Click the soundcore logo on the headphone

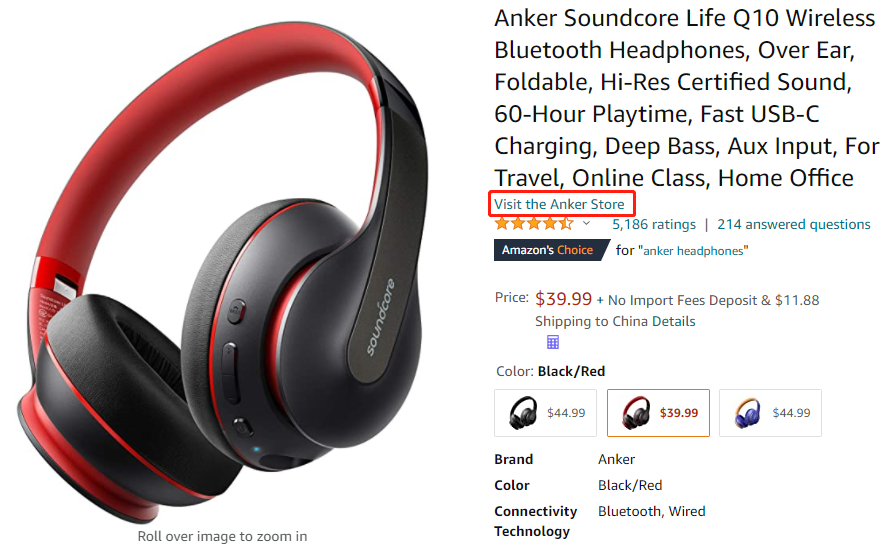(x=380, y=317)
